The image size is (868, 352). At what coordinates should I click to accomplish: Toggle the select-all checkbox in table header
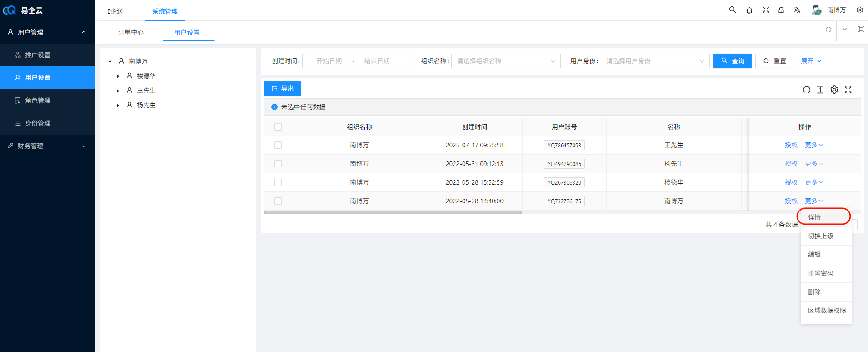[x=278, y=127]
